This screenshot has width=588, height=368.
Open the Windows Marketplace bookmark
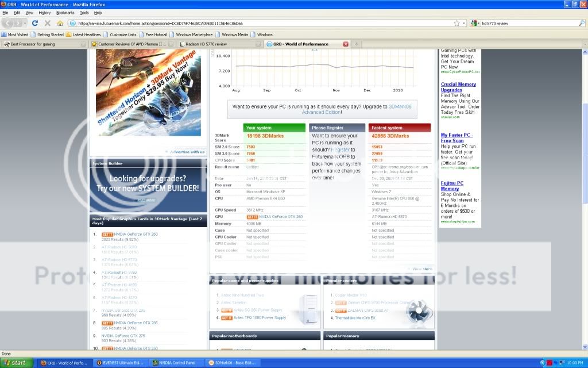(191, 34)
